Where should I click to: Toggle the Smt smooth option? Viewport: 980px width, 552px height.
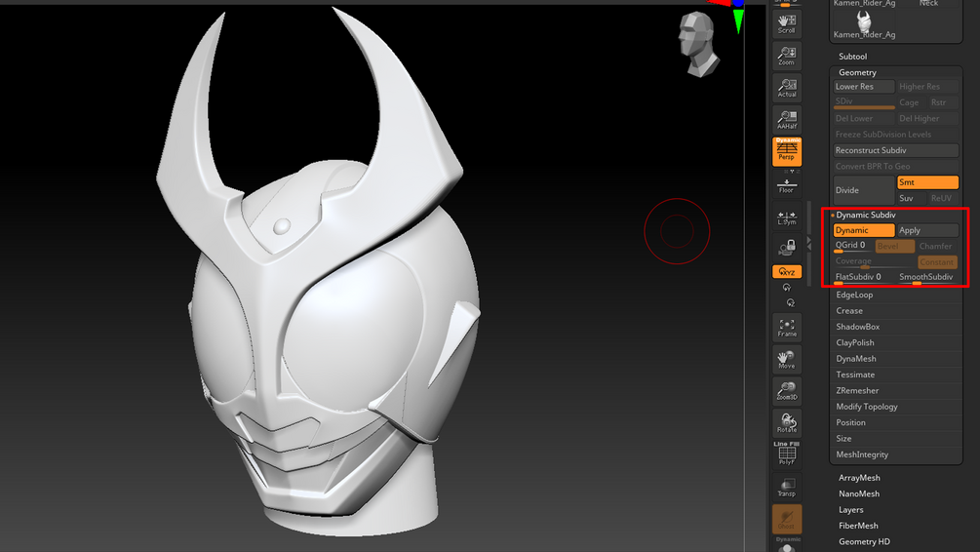coord(927,182)
